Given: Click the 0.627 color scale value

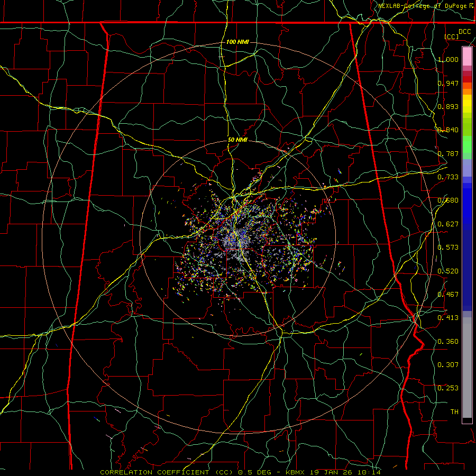Looking at the screenshot, I should [x=448, y=224].
